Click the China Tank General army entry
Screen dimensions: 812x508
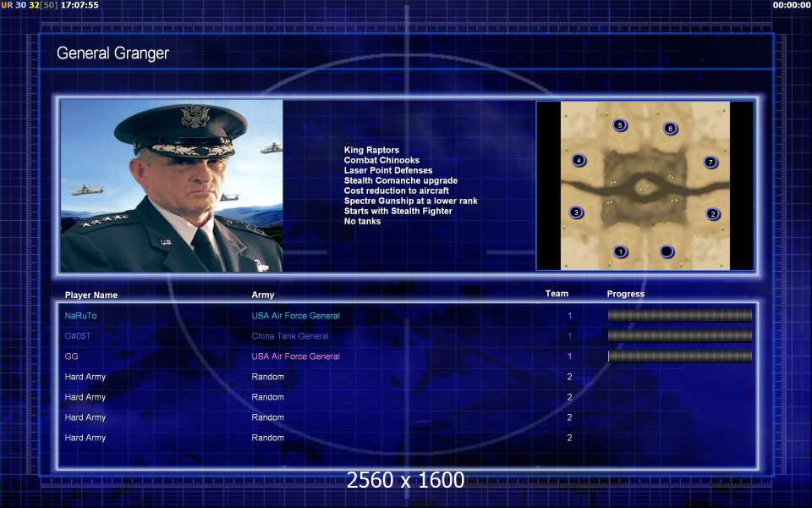point(290,336)
